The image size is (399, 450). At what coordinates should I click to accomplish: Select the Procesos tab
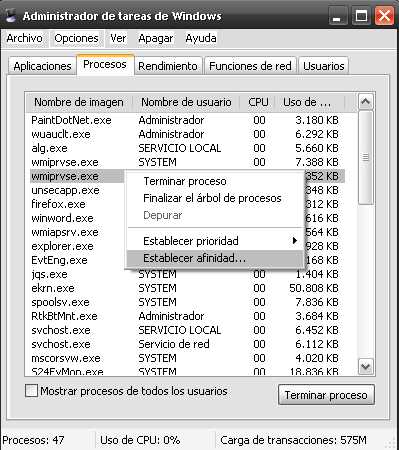point(105,64)
